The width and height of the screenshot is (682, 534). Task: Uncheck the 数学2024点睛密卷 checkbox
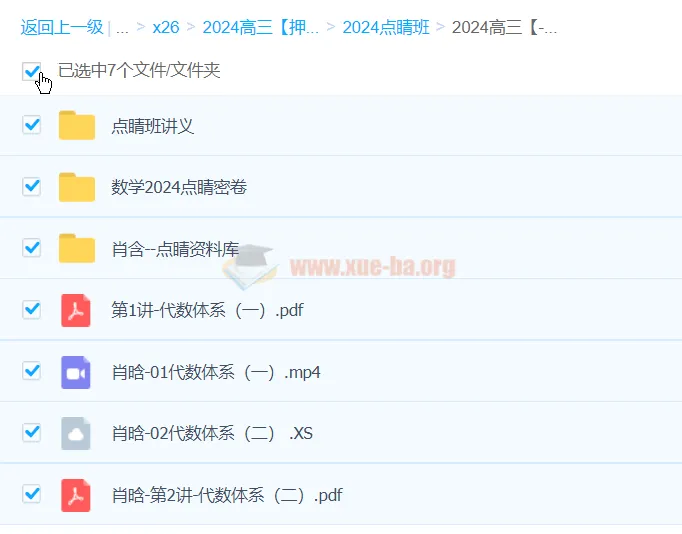(32, 187)
